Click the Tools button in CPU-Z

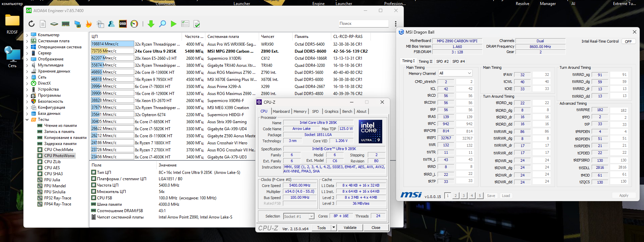[321, 228]
